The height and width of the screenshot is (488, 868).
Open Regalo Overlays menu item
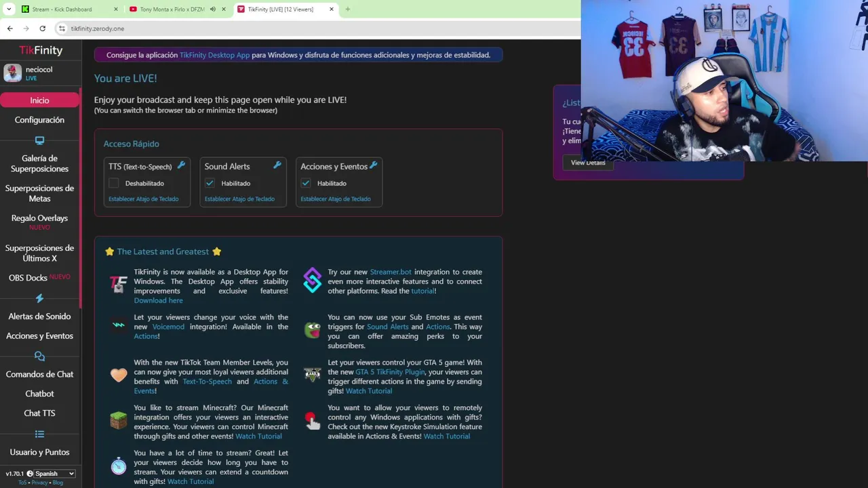39,218
